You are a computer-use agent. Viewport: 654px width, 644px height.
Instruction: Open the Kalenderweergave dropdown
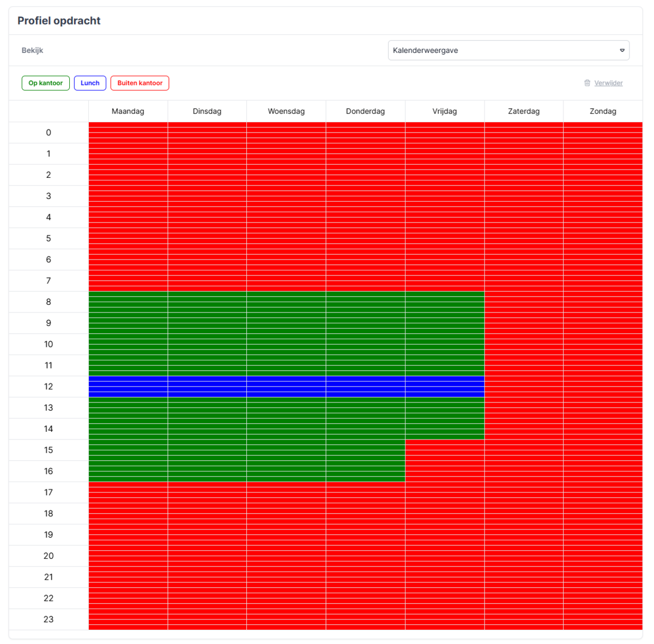tap(508, 50)
